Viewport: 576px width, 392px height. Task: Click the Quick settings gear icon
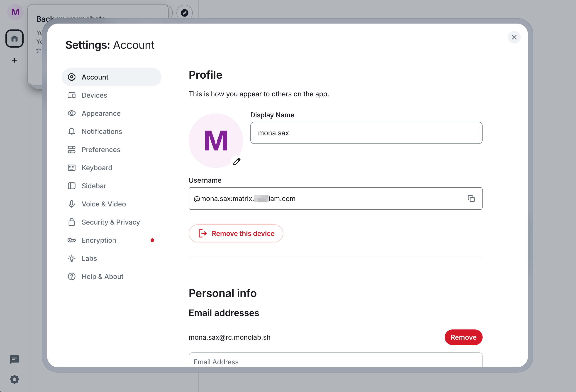14,379
